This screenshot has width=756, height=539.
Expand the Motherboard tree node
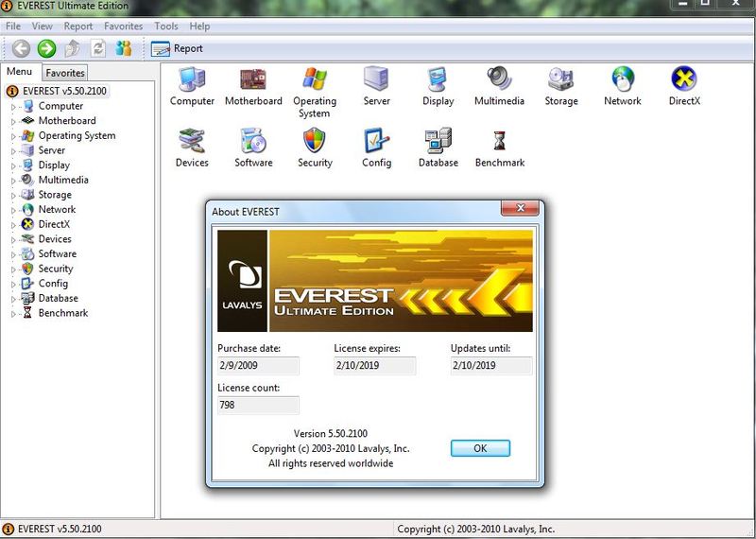(13, 122)
